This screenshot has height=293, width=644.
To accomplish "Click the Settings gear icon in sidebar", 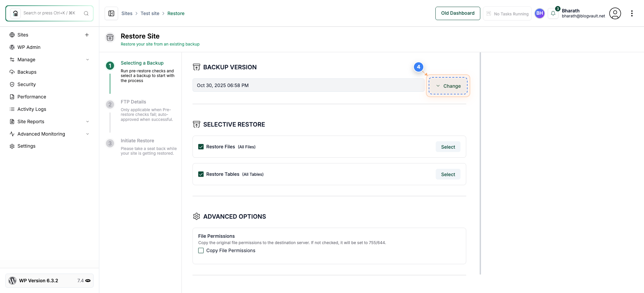I will [x=12, y=146].
